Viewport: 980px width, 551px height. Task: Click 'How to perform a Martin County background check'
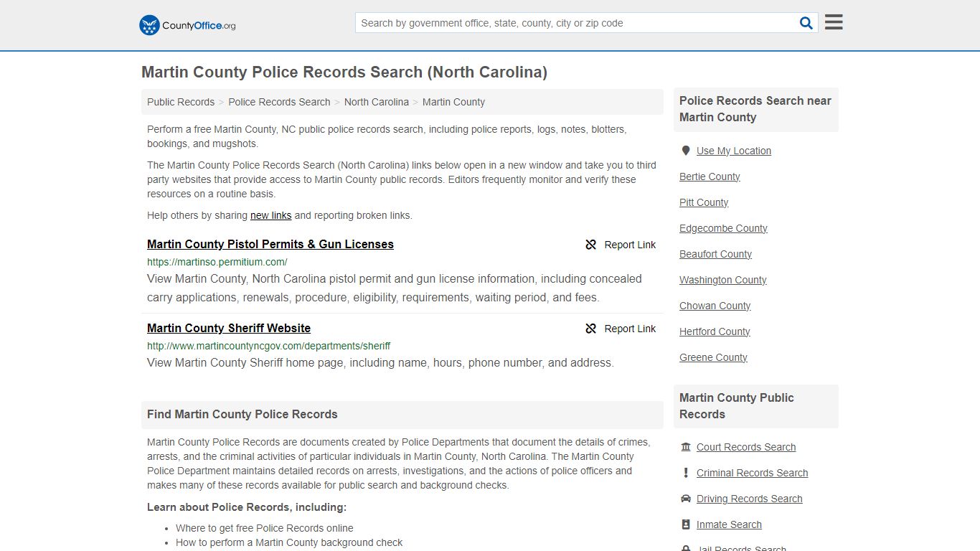pos(289,542)
